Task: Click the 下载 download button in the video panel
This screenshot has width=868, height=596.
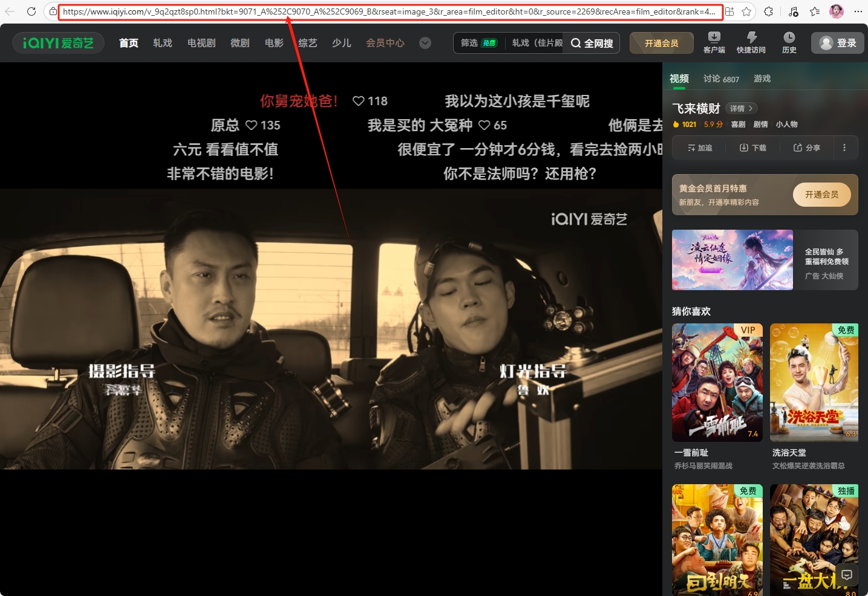Action: pos(752,147)
